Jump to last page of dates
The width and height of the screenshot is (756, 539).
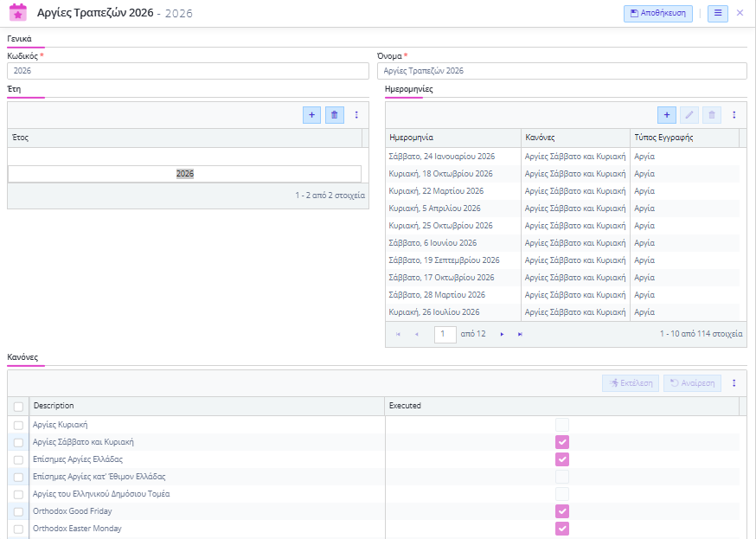[520, 334]
